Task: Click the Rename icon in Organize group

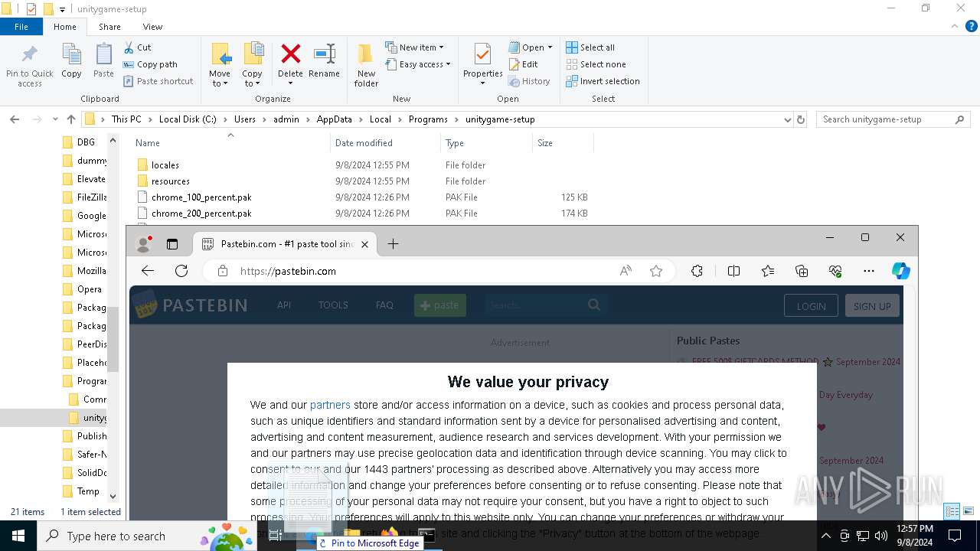Action: 325,54
